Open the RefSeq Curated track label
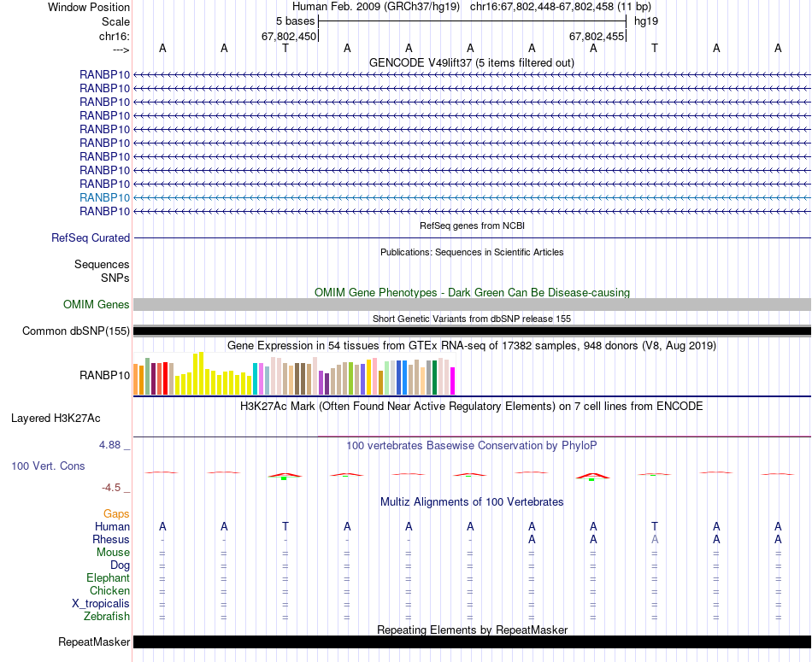Screen dimensions: 812x662 pos(91,238)
